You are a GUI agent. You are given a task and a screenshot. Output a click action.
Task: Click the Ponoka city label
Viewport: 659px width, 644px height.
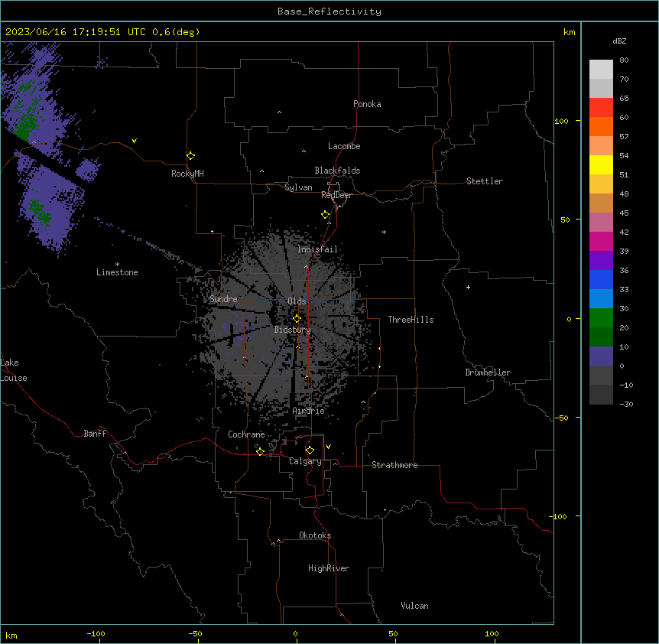[367, 104]
